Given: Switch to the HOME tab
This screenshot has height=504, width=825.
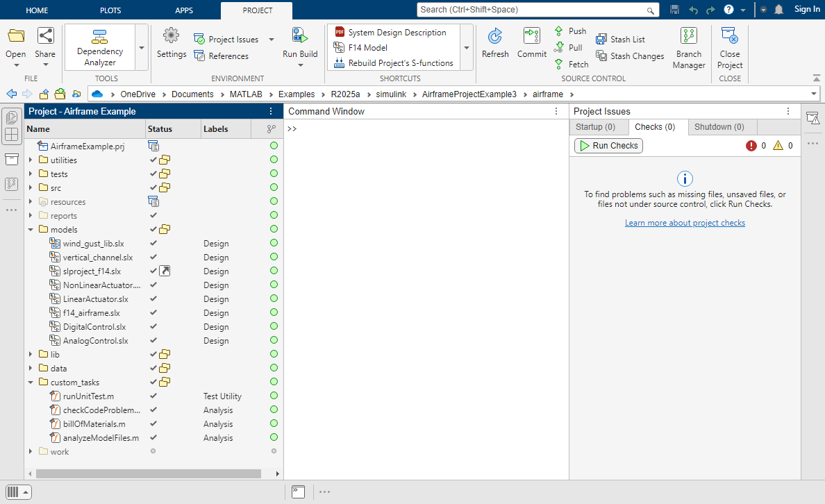Looking at the screenshot, I should tap(37, 10).
